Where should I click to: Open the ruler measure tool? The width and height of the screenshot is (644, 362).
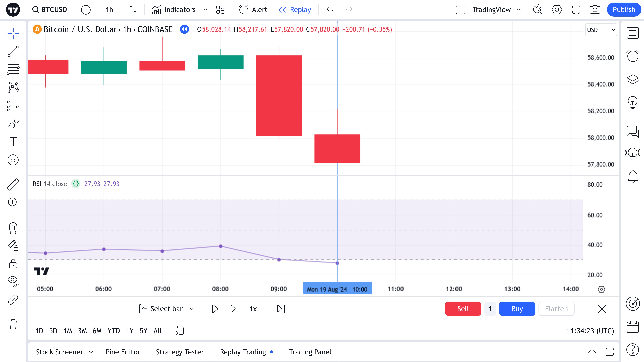click(x=13, y=184)
